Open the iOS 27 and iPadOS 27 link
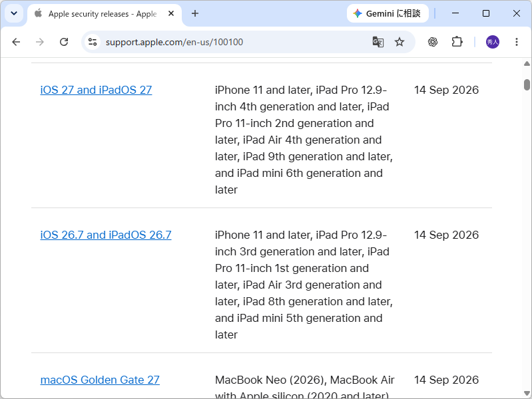 click(x=96, y=90)
